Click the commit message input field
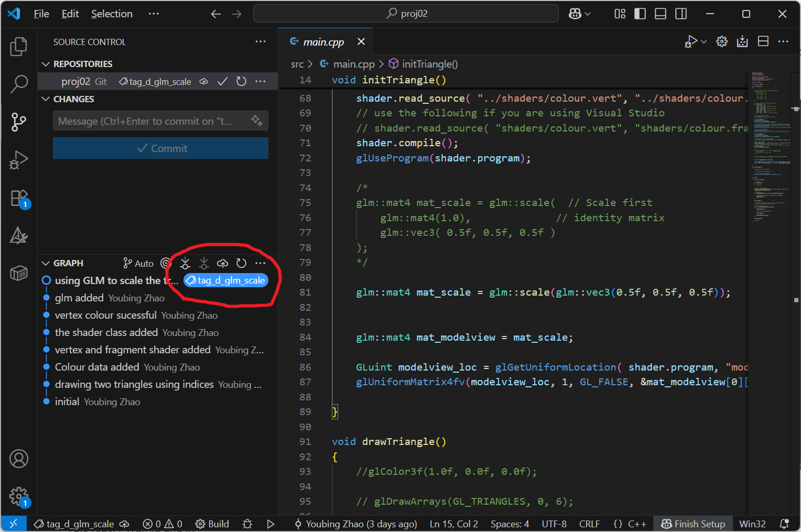Viewport: 801px width, 532px height. coord(152,121)
